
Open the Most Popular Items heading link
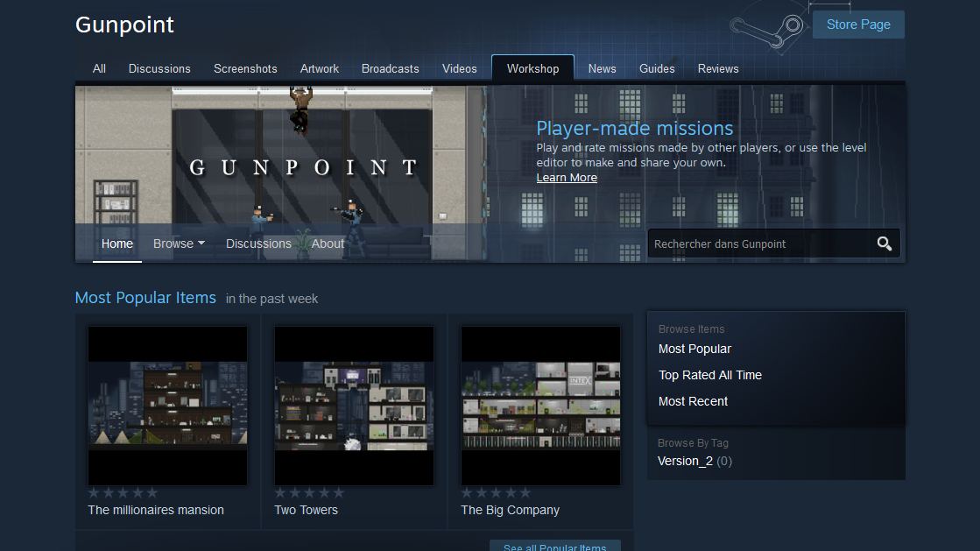(x=145, y=298)
